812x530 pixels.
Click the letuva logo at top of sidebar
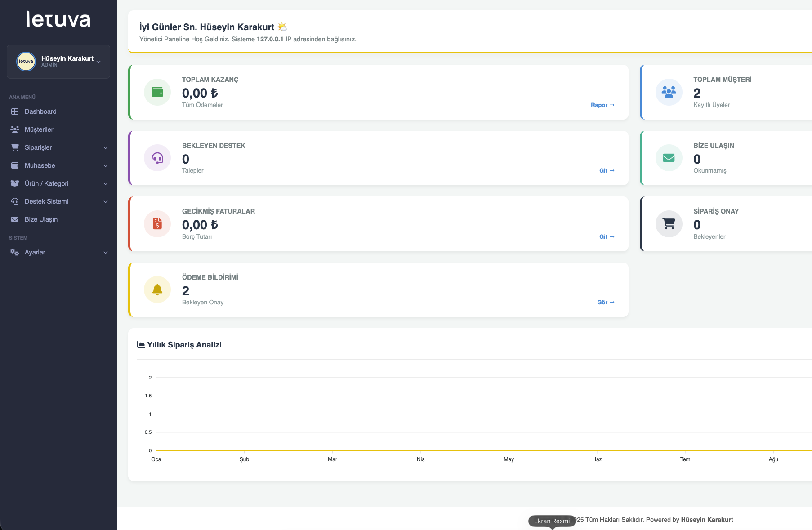click(x=58, y=19)
